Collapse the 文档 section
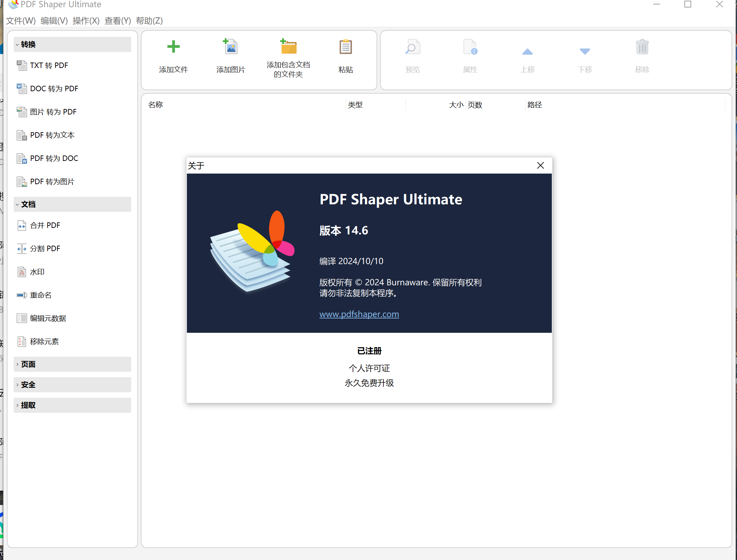This screenshot has height=560, width=737. click(x=72, y=204)
